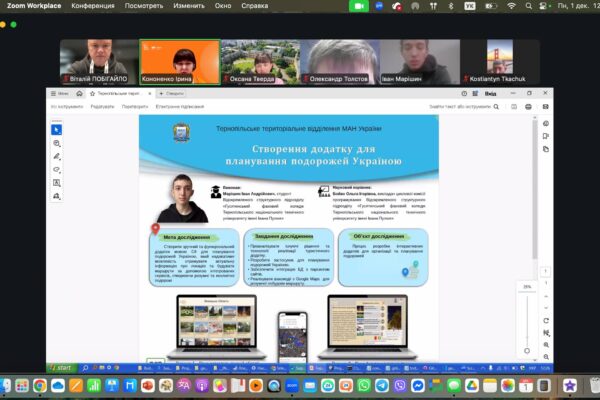Click the find text search field
The width and height of the screenshot is (600, 400).
[462, 106]
